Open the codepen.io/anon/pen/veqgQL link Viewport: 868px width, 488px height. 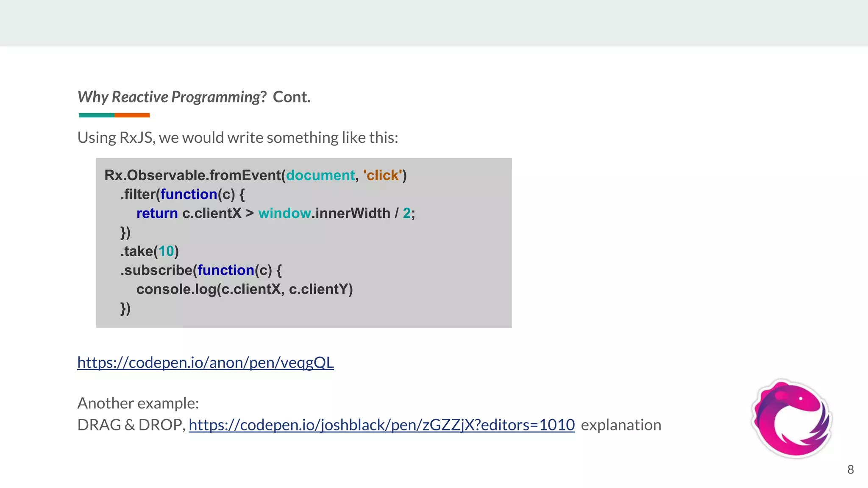pos(205,363)
